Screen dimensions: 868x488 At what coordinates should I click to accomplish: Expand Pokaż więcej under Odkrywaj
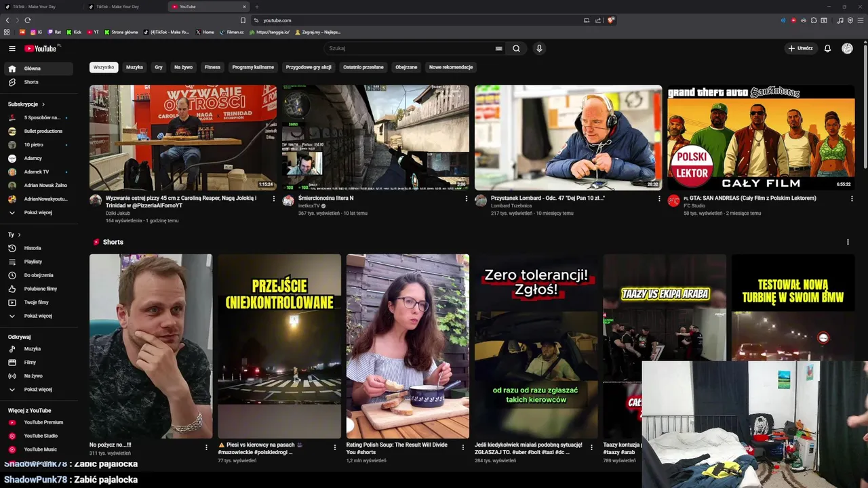[38, 390]
